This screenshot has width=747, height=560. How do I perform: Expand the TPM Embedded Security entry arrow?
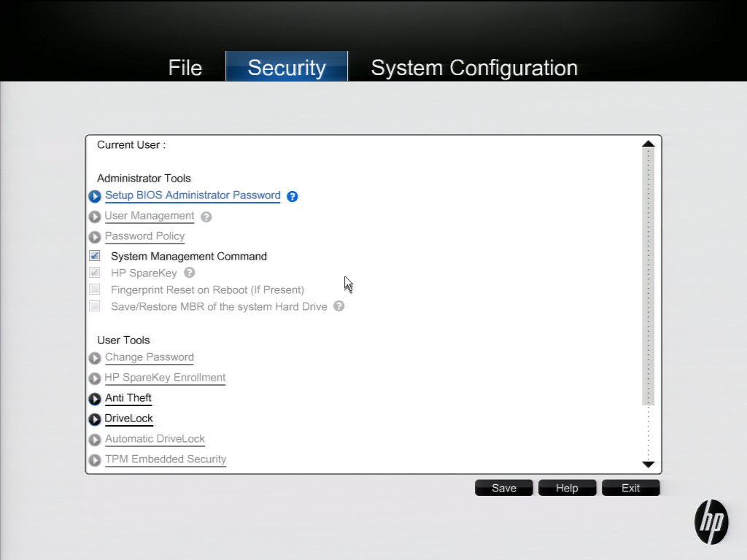click(94, 460)
